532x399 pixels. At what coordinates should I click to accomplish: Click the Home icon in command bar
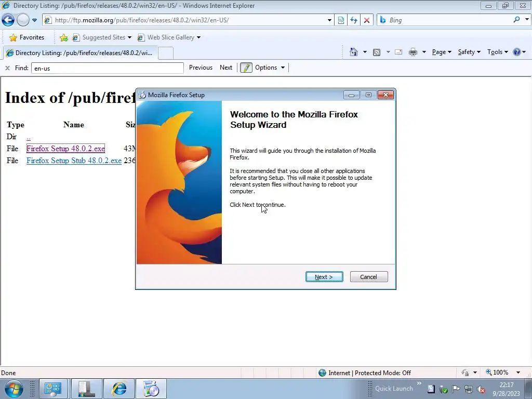(x=353, y=52)
